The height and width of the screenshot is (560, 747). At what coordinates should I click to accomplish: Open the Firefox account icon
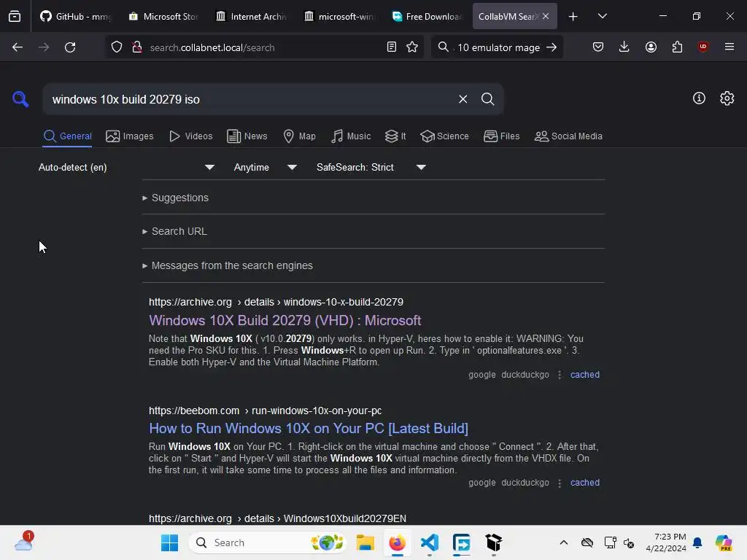(x=651, y=47)
